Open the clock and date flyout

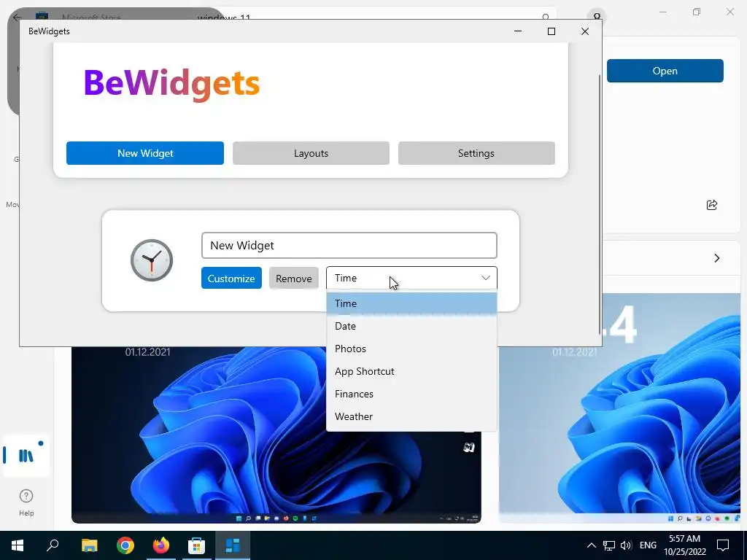pyautogui.click(x=684, y=545)
